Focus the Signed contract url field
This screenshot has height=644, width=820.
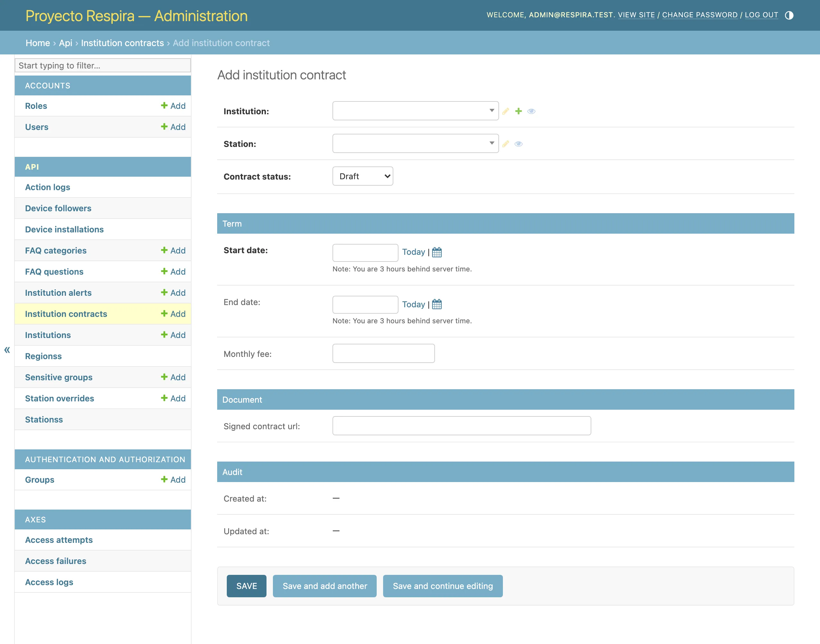click(462, 426)
